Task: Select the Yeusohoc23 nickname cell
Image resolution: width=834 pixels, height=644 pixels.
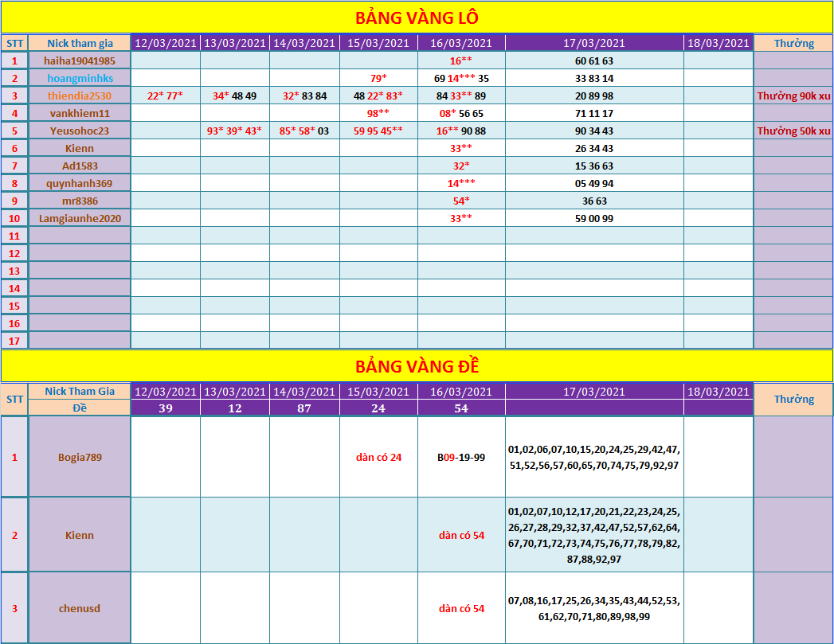Action: click(80, 131)
